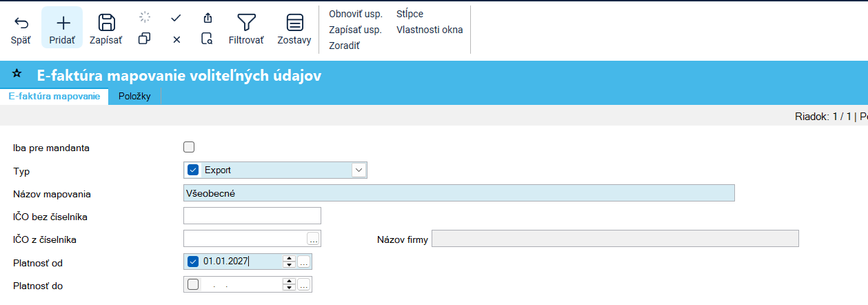The width and height of the screenshot is (868, 305).
Task: Expand the Typ dropdown arrow
Action: click(x=359, y=170)
